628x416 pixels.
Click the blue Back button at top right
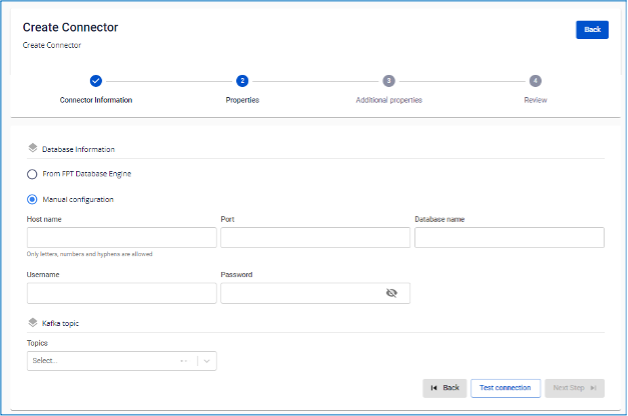coord(592,30)
